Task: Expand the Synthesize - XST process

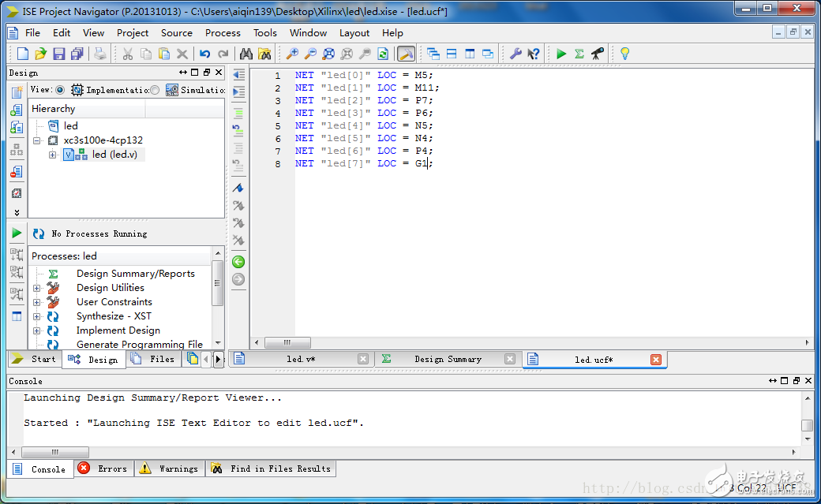Action: (37, 315)
